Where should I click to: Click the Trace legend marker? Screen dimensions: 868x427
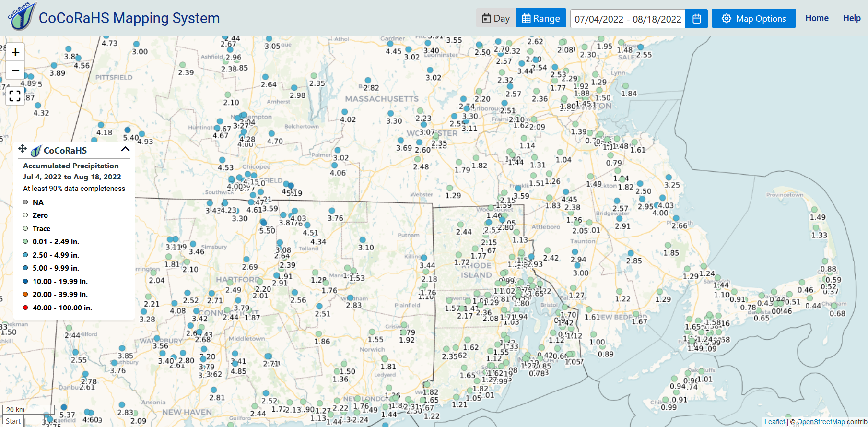pyautogui.click(x=25, y=228)
